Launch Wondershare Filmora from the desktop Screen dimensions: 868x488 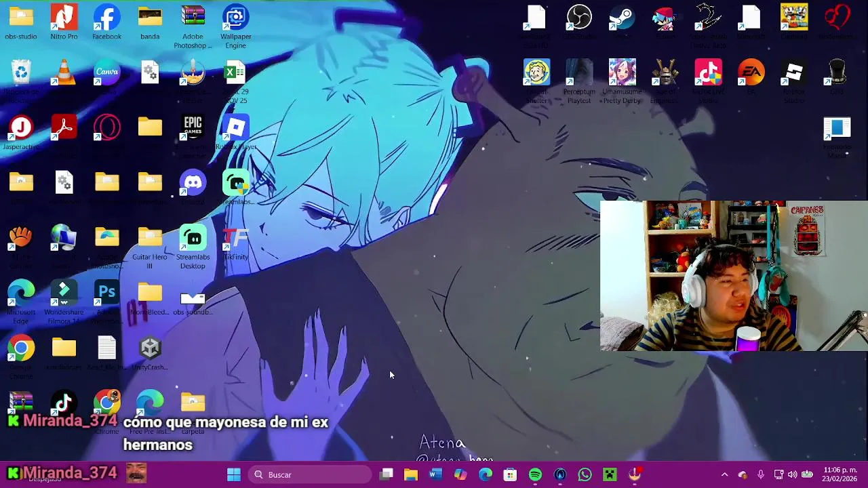pyautogui.click(x=64, y=293)
